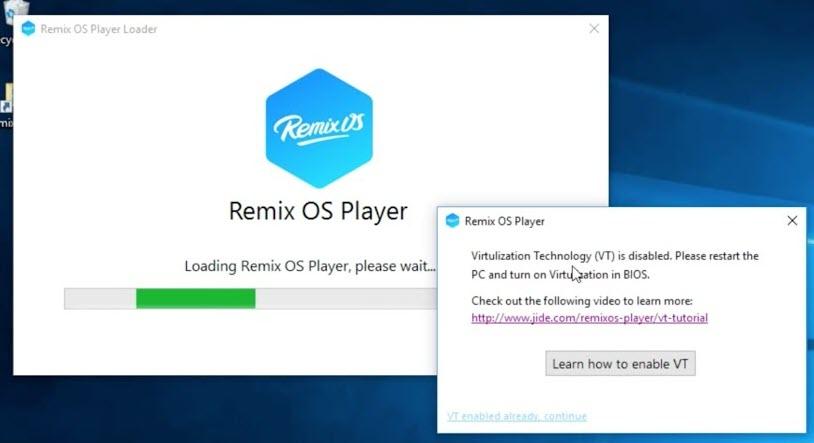Click the Loading Remix OS Player status text
Viewport: 814px width, 443px height.
[x=310, y=266]
